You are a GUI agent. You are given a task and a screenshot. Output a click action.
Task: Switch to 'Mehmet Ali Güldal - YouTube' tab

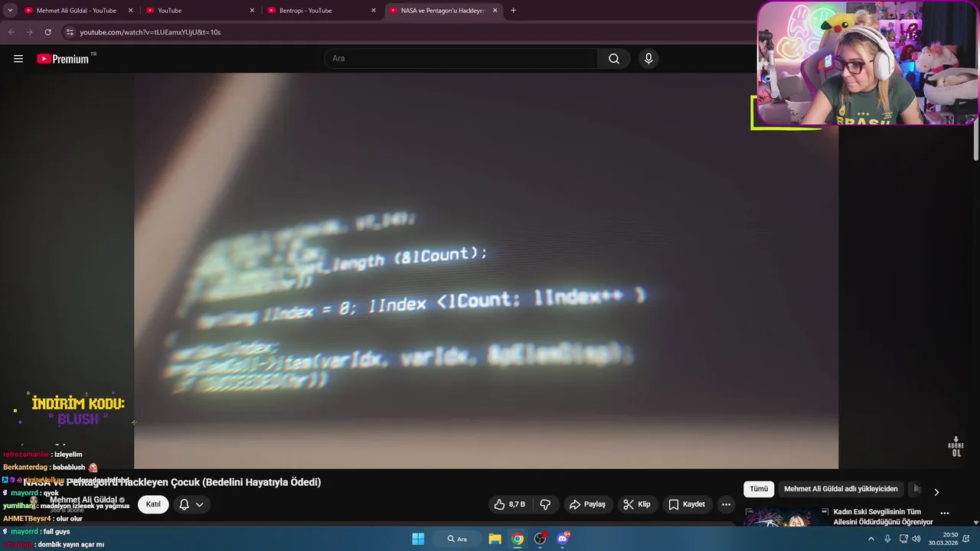coord(77,11)
